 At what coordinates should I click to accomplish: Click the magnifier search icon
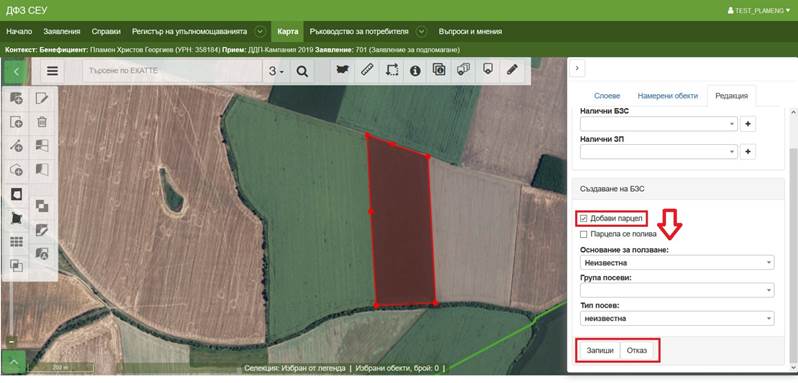(302, 72)
